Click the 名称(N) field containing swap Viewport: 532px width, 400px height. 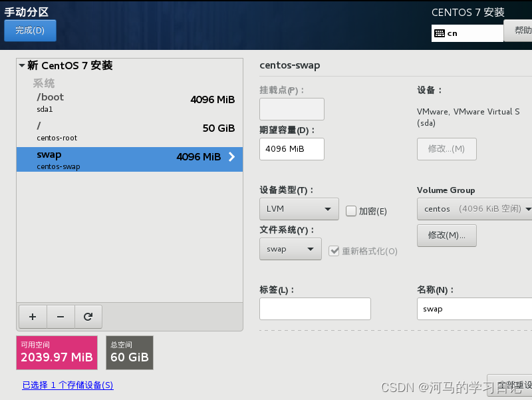pyautogui.click(x=474, y=309)
